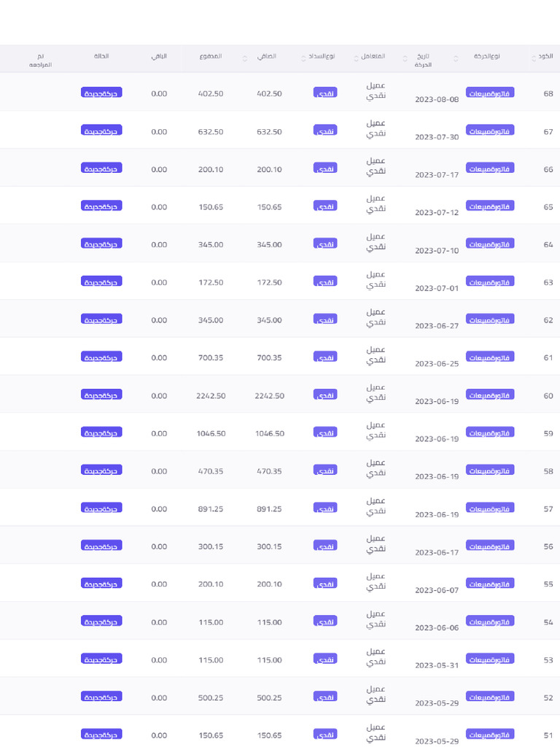Open فاتورة مبيعات badge of row 60
The width and height of the screenshot is (560, 747).
point(489,395)
